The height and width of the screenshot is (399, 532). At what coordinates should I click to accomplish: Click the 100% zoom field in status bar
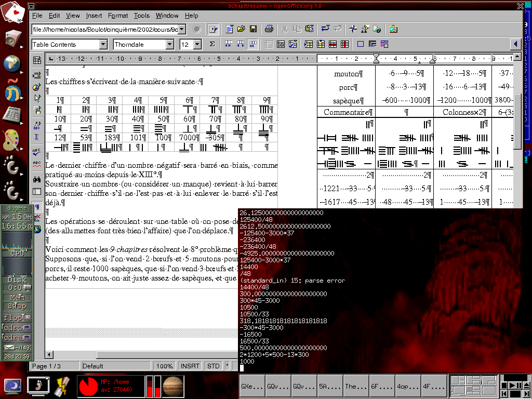click(165, 366)
